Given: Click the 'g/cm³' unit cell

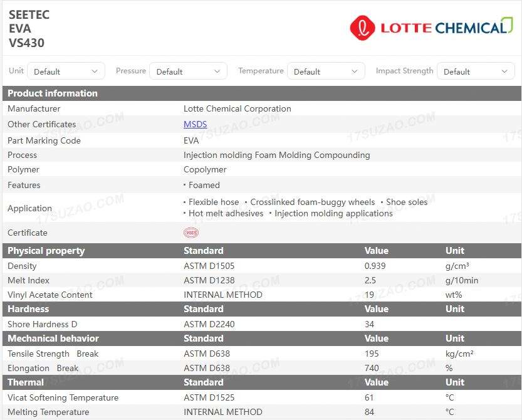Looking at the screenshot, I should [457, 266].
